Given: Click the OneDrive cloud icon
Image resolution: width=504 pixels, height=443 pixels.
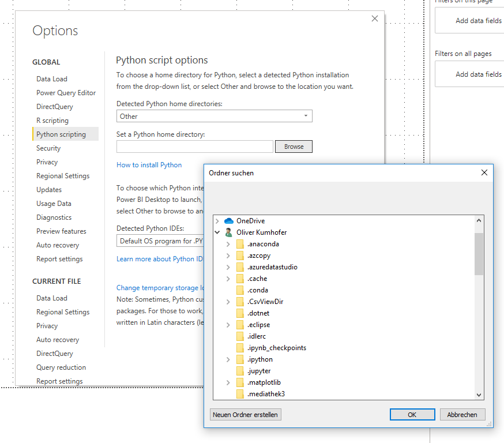Looking at the screenshot, I should 229,221.
